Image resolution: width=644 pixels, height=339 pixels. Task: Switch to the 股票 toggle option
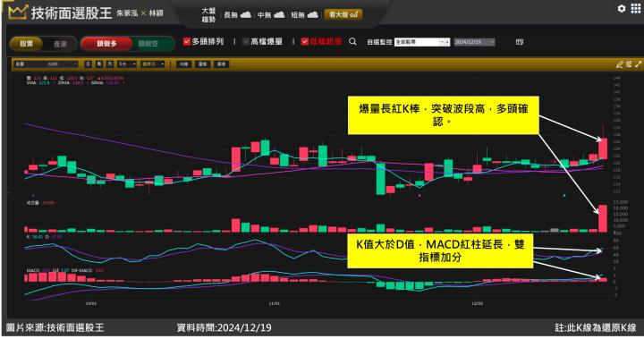(26, 44)
